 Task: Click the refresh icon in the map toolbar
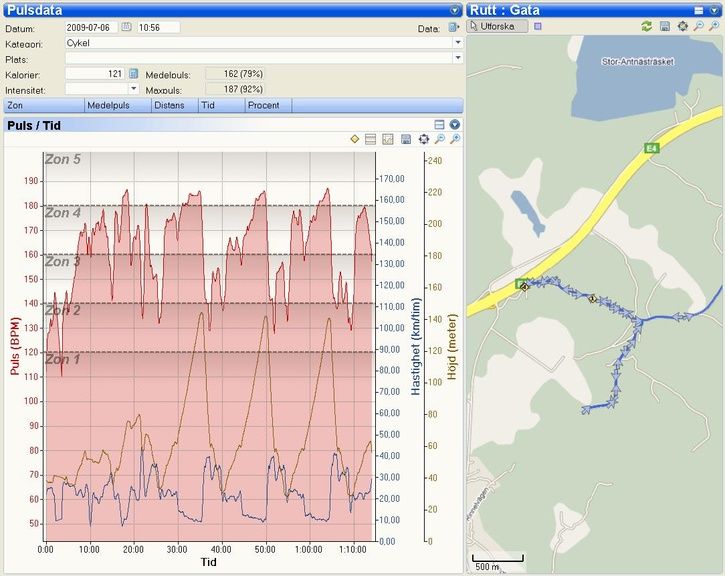pos(647,26)
